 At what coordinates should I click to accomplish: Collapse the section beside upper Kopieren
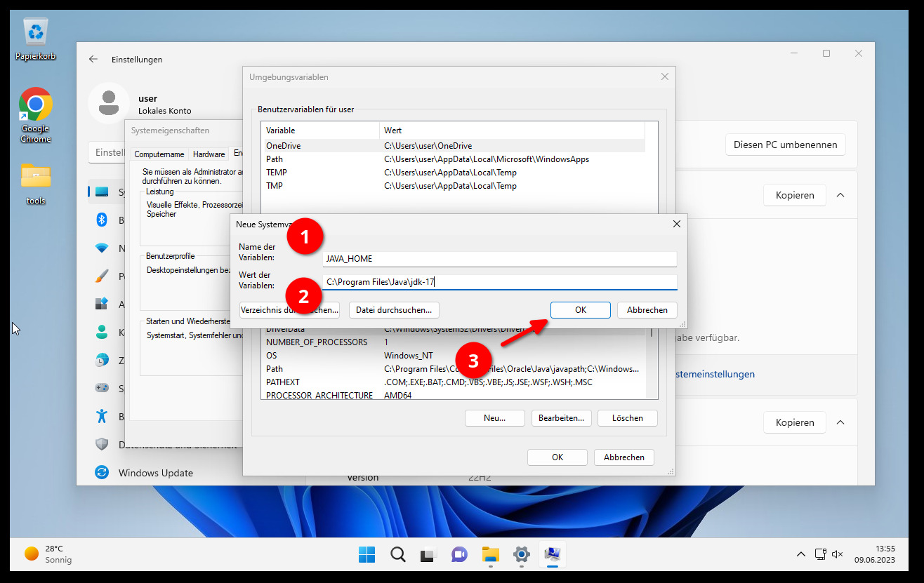pos(840,195)
